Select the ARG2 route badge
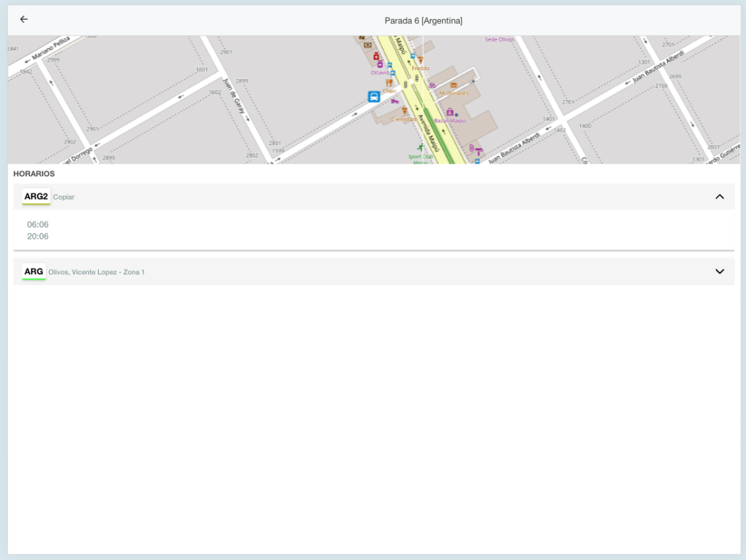The image size is (746, 560). pos(36,196)
